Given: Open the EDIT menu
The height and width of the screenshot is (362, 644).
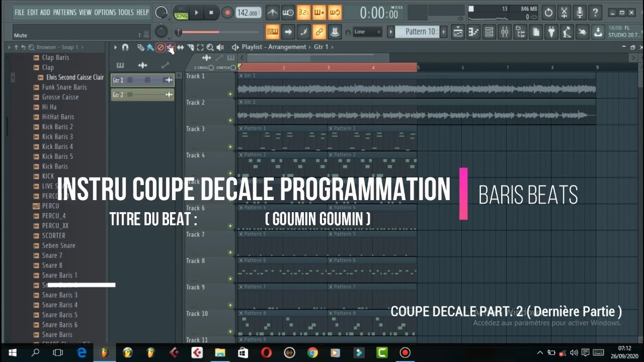Looking at the screenshot, I should (32, 12).
